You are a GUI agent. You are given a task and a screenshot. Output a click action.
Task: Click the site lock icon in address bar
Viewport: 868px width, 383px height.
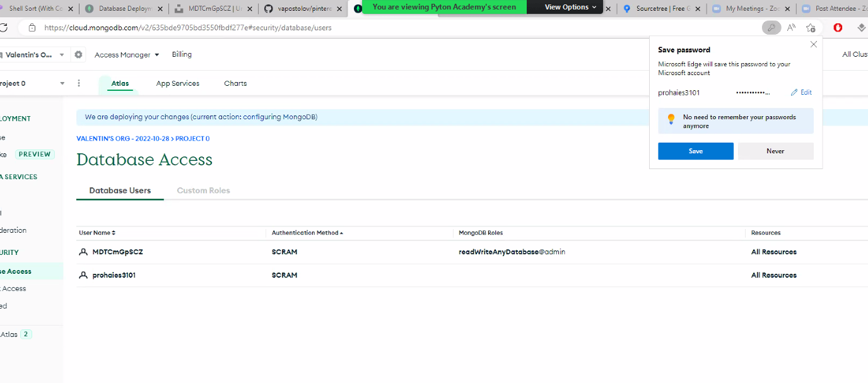(x=32, y=28)
